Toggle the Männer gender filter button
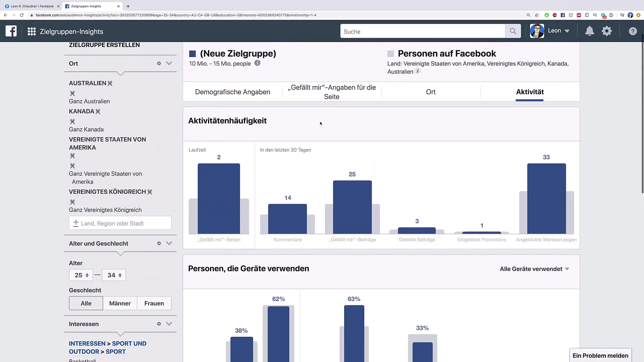The height and width of the screenshot is (362, 644). coord(119,303)
